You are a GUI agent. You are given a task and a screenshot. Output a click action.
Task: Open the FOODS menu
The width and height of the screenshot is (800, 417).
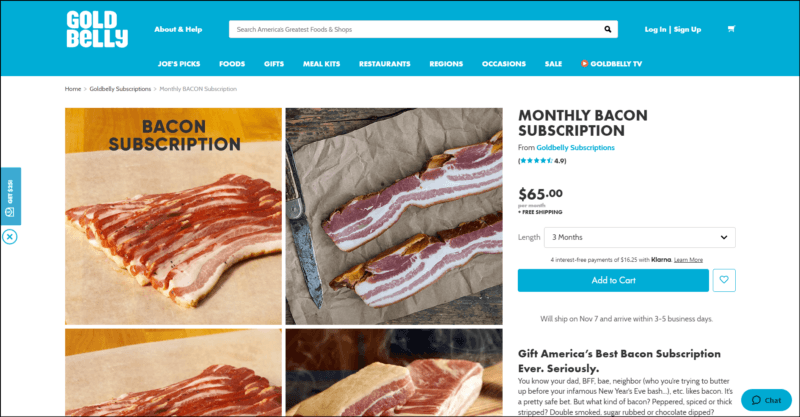point(232,64)
